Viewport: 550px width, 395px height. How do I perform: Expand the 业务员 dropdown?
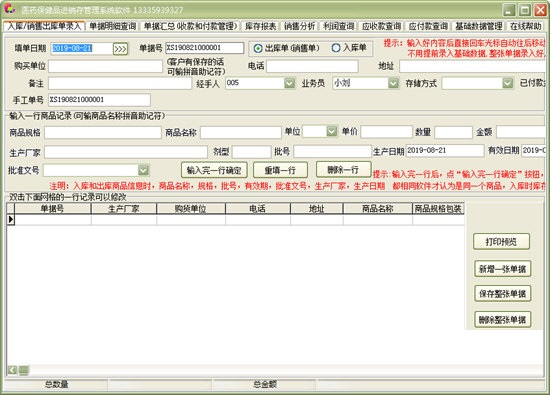(x=393, y=83)
